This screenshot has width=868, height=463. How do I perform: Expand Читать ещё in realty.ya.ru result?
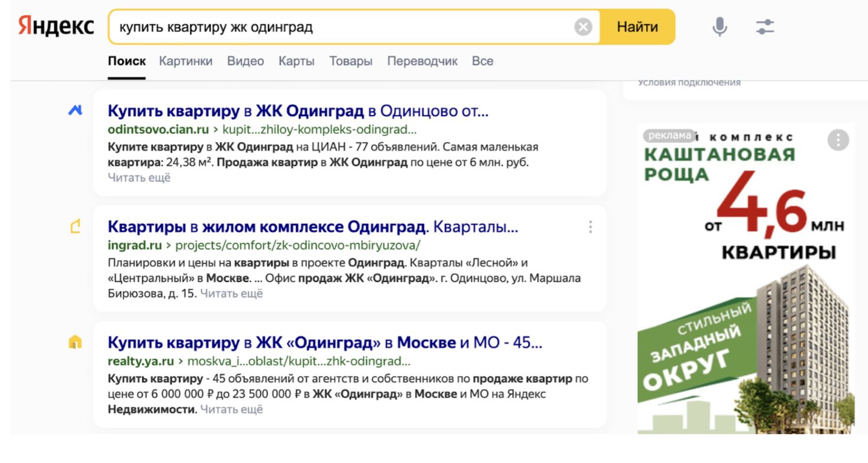coord(231,409)
